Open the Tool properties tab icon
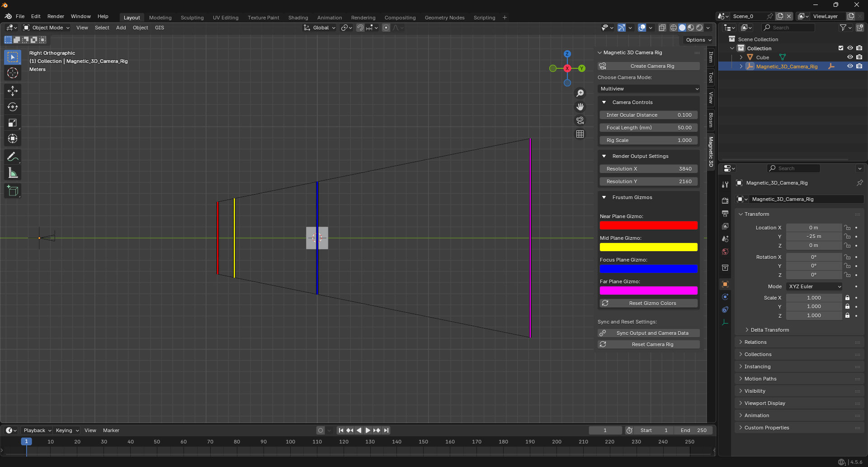Image resolution: width=868 pixels, height=467 pixels. tap(725, 185)
